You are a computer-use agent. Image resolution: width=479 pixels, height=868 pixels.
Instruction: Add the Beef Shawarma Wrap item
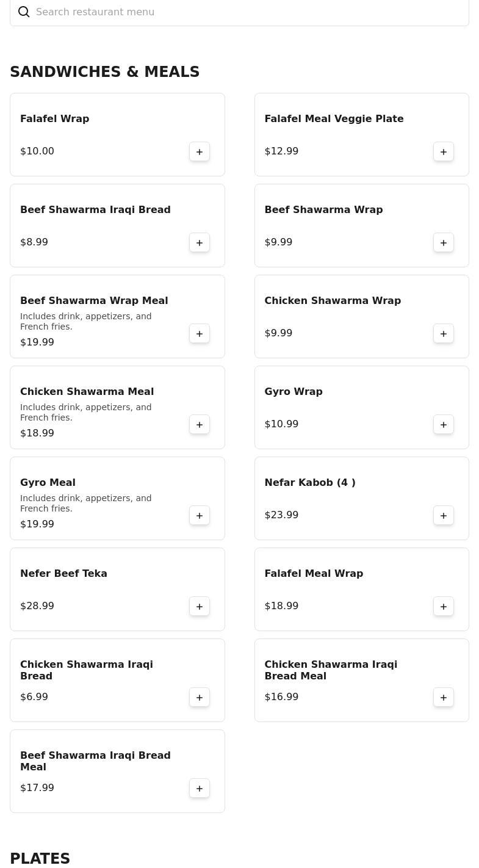point(444,243)
